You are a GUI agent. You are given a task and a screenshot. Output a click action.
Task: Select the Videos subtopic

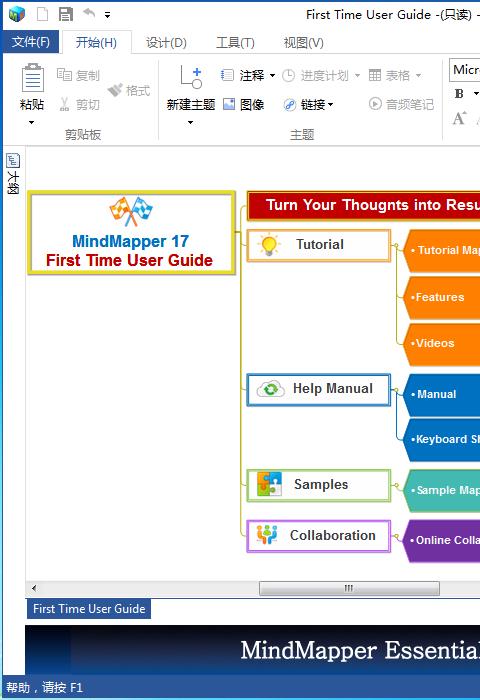coord(443,344)
